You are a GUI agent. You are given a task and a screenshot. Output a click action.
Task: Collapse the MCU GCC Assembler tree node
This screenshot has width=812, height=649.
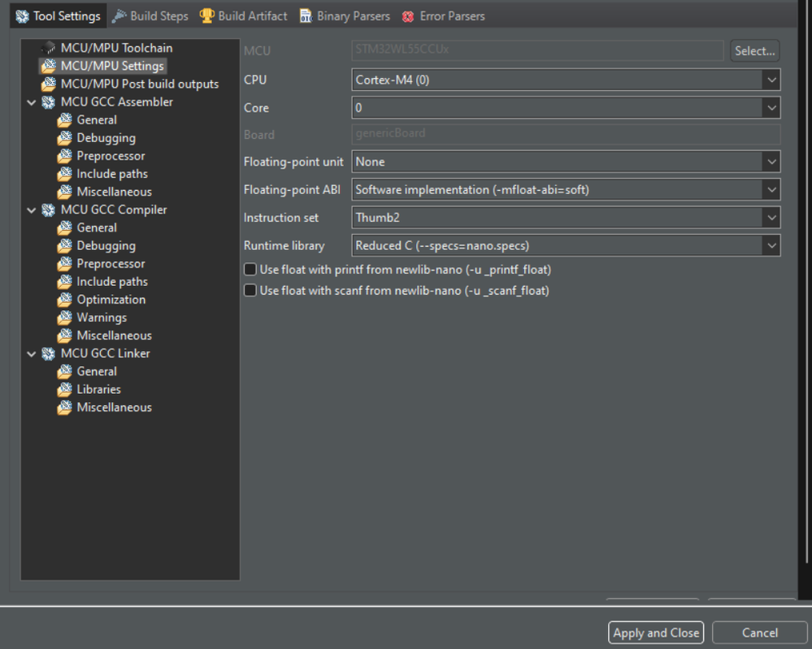32,102
